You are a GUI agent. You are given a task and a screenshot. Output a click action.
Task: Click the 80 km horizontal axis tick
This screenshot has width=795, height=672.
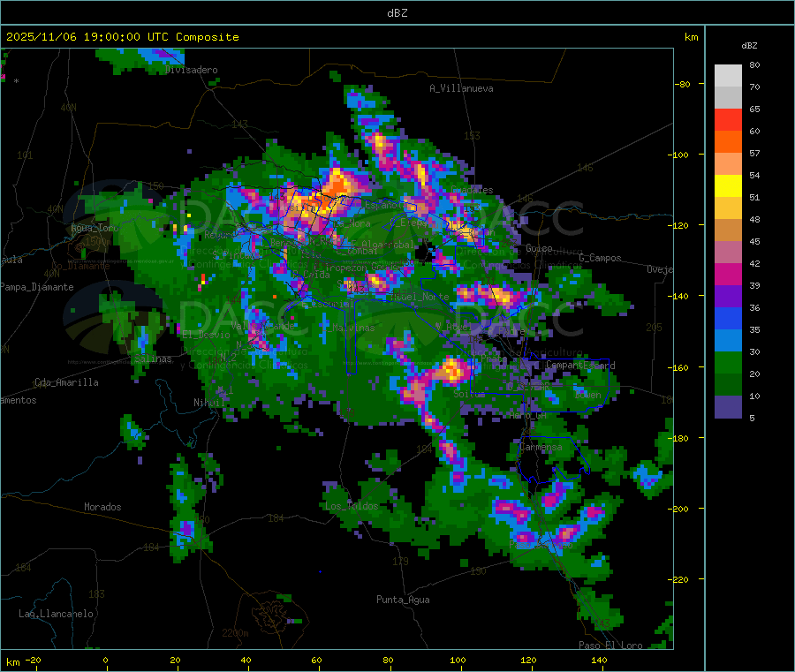coord(388,661)
